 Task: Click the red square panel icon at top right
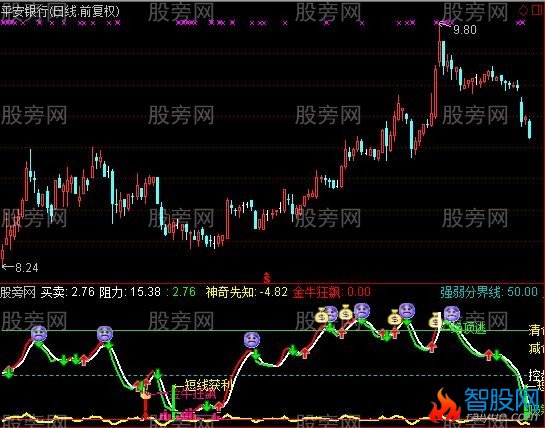537,10
